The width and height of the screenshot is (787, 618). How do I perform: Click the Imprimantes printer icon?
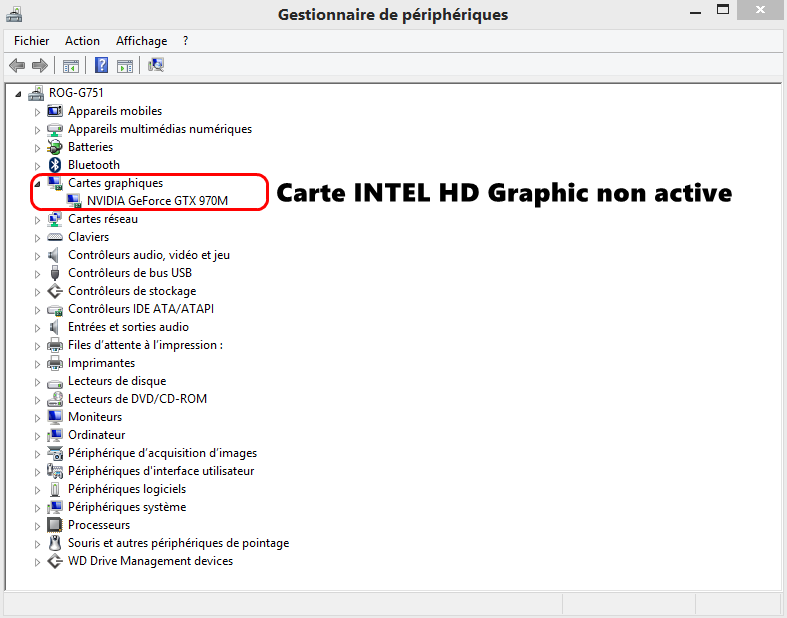(55, 363)
